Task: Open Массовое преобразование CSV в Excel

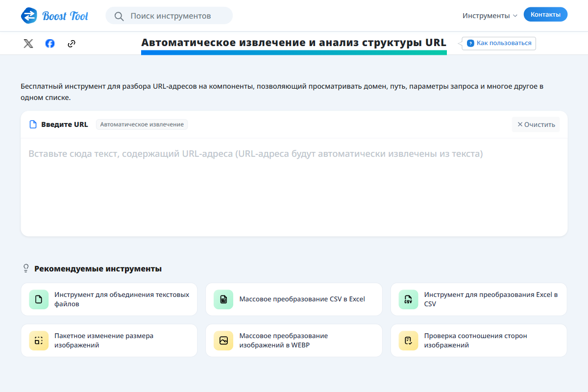Action: (294, 299)
